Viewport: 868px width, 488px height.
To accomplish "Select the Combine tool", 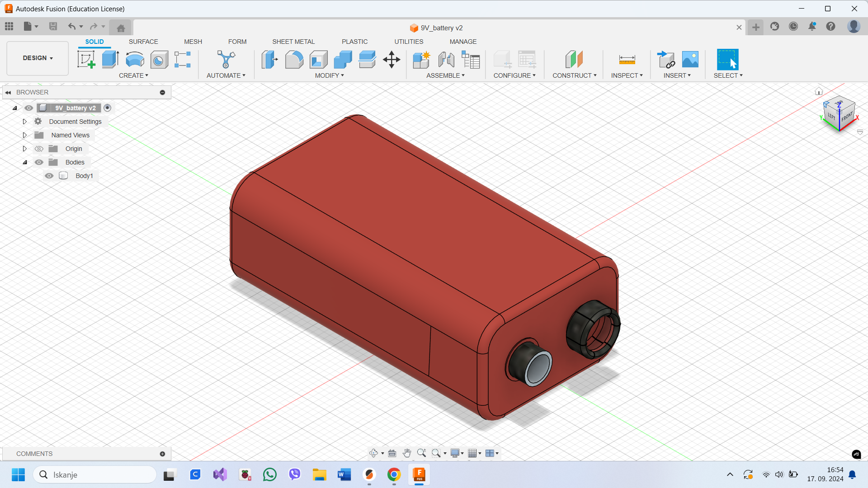I will (343, 59).
